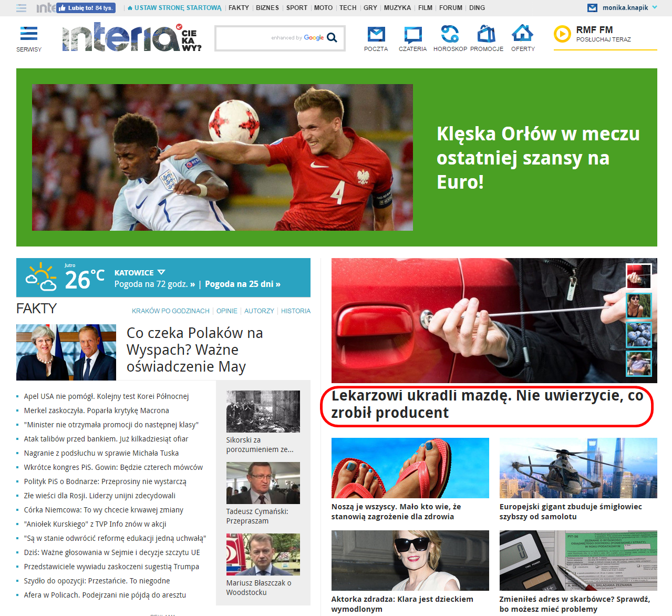The image size is (672, 616).
Task: Expand the monika.knapik account menu
Action: click(655, 7)
